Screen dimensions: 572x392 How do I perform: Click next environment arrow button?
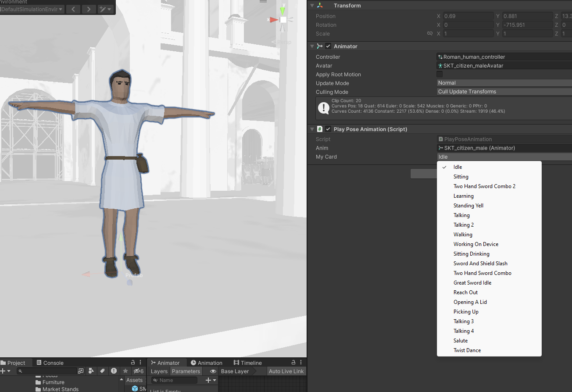[x=89, y=9]
